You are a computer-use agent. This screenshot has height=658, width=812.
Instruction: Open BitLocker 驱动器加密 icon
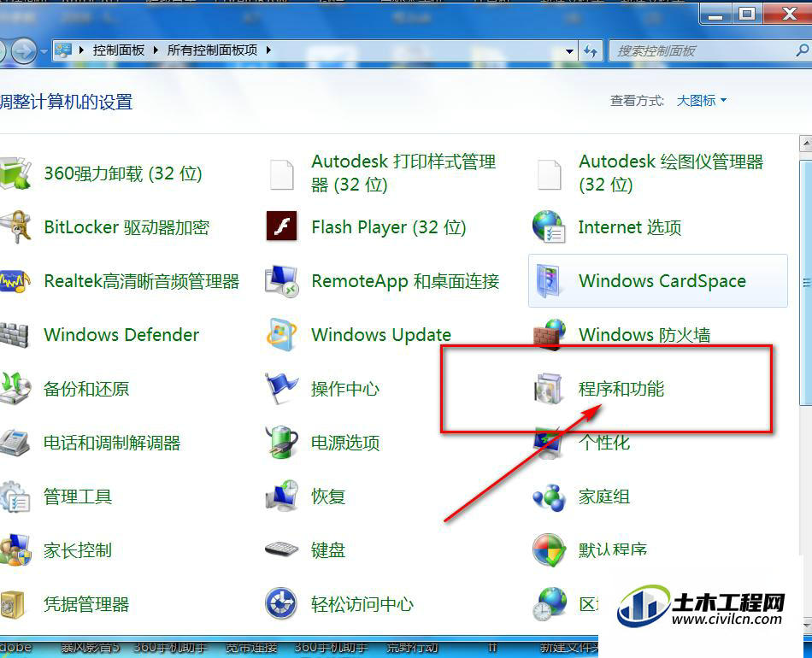pos(15,226)
